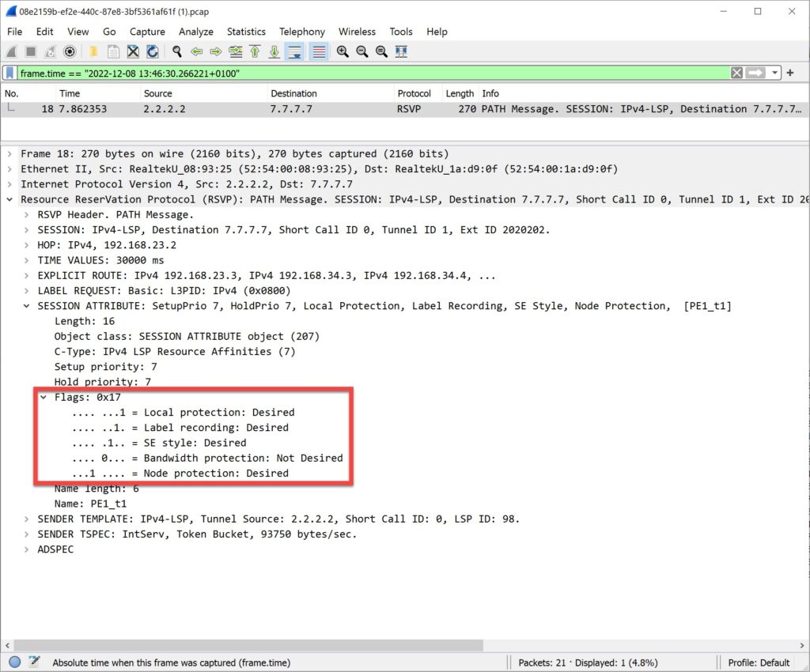This screenshot has width=810, height=672.
Task: Open the capture options gear icon
Action: coord(70,51)
